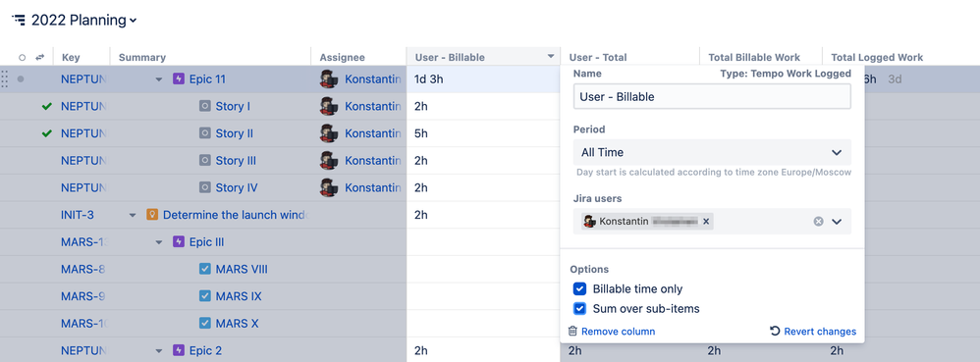Open the Story II link
This screenshot has height=362, width=980.
coord(235,133)
